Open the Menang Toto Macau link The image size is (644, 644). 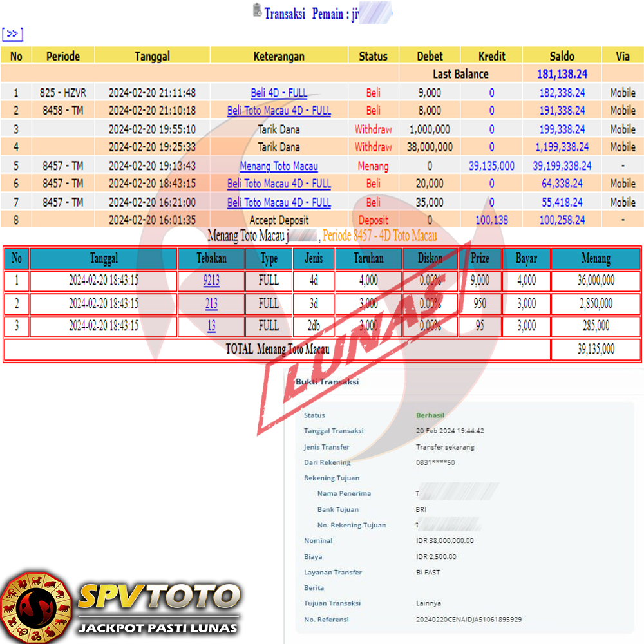[x=279, y=166]
